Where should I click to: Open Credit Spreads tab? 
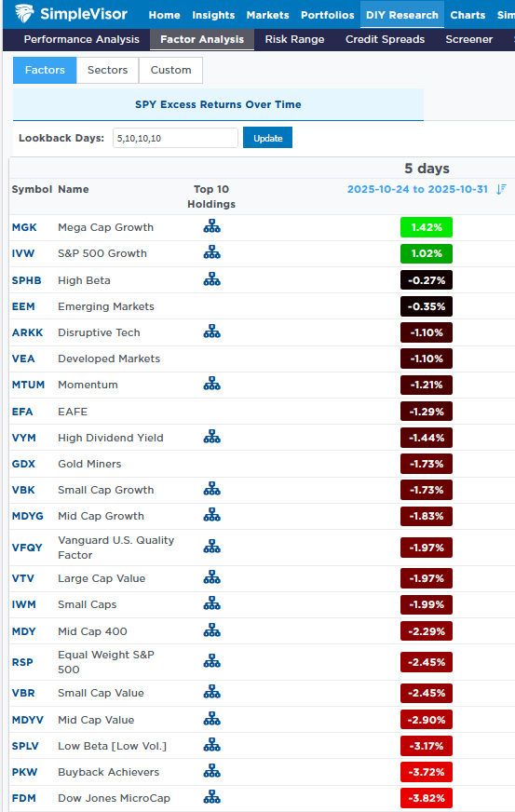point(385,39)
